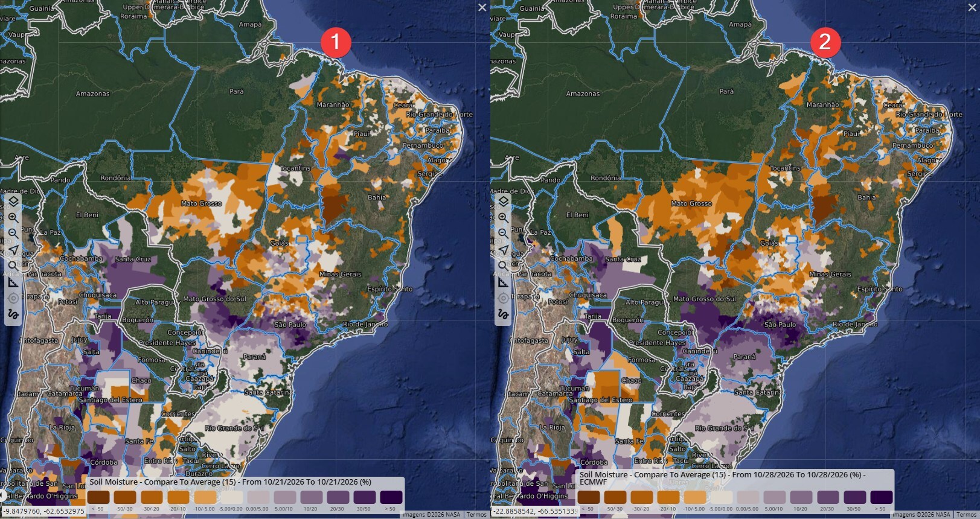980x519 pixels.
Task: Click the right map coordinates field
Action: pos(535,511)
